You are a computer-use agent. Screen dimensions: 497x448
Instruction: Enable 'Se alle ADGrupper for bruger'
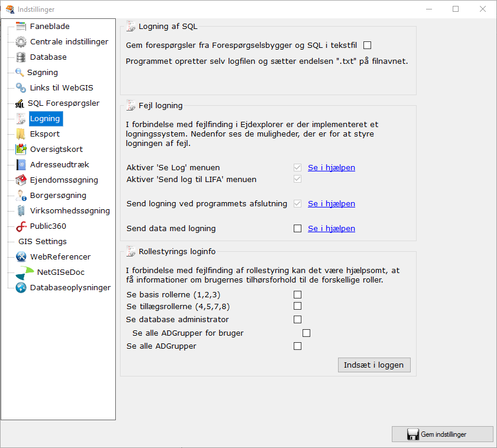tap(306, 333)
